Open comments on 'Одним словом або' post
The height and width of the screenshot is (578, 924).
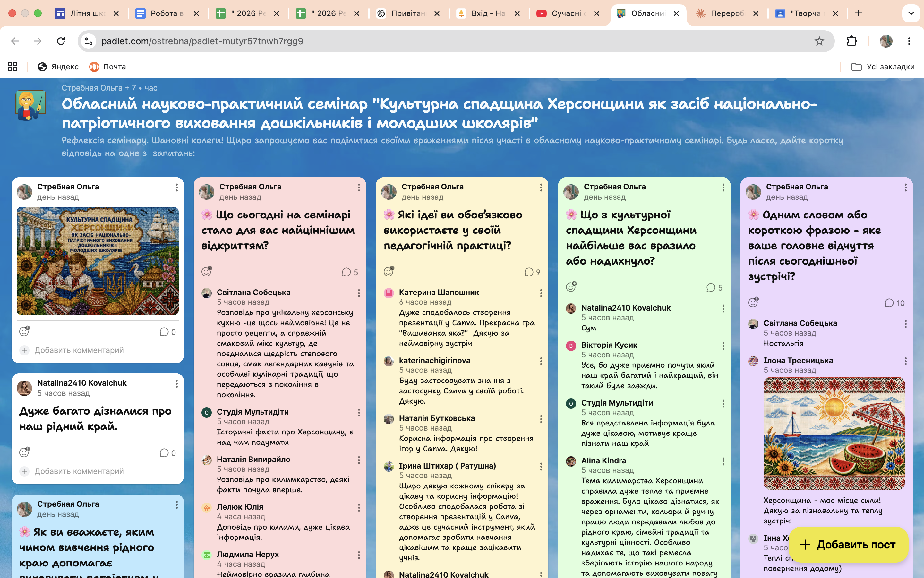[894, 303]
